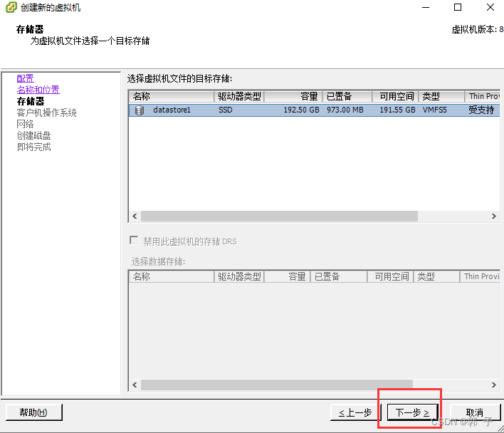Click lower table 驱动器类型 column header
This screenshot has width=504, height=433.
click(x=239, y=276)
